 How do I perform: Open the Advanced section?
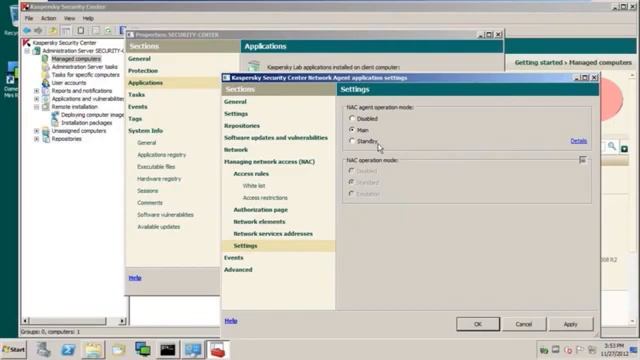(238, 270)
